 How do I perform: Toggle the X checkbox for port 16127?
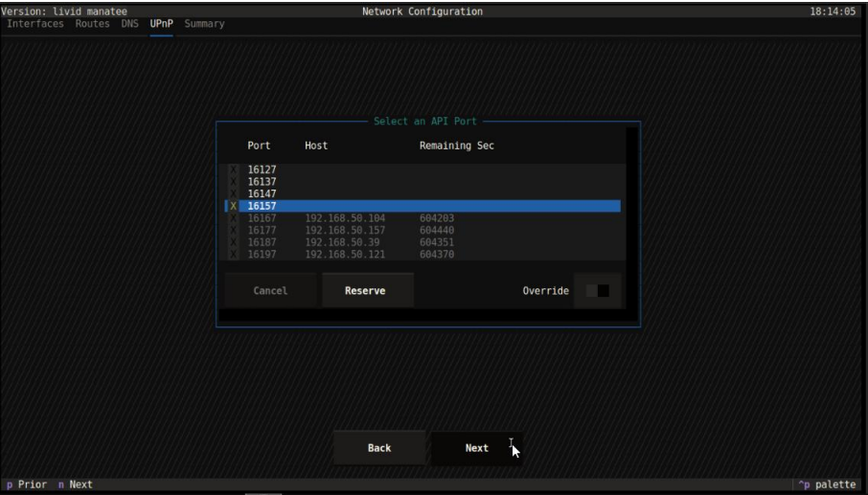coord(233,169)
